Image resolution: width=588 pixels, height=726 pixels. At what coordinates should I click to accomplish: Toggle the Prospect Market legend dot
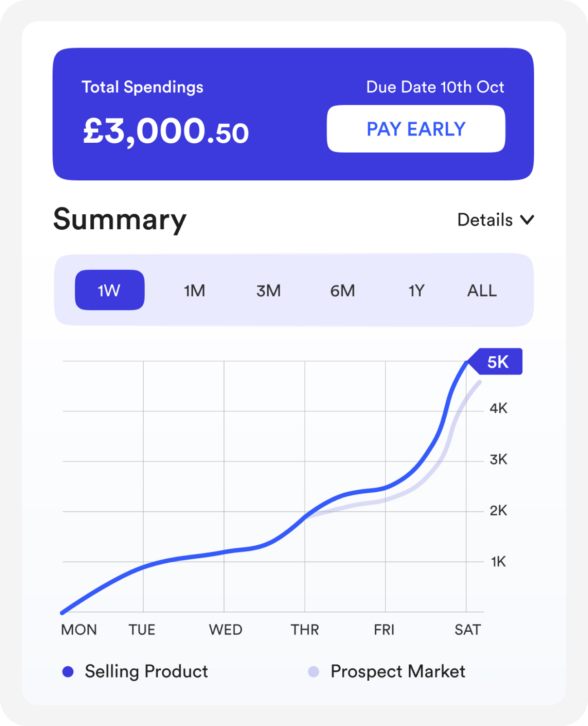coord(313,672)
